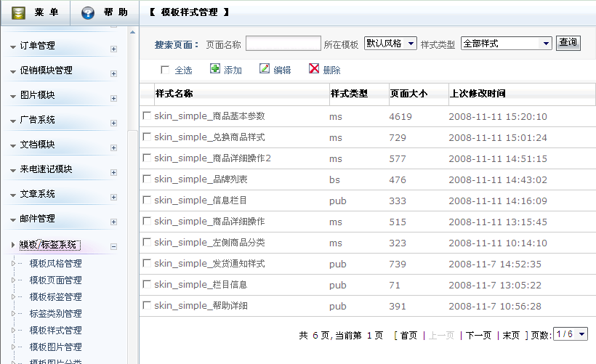The width and height of the screenshot is (596, 364).
Task: Click the red X Delete icon
Action: click(x=314, y=68)
